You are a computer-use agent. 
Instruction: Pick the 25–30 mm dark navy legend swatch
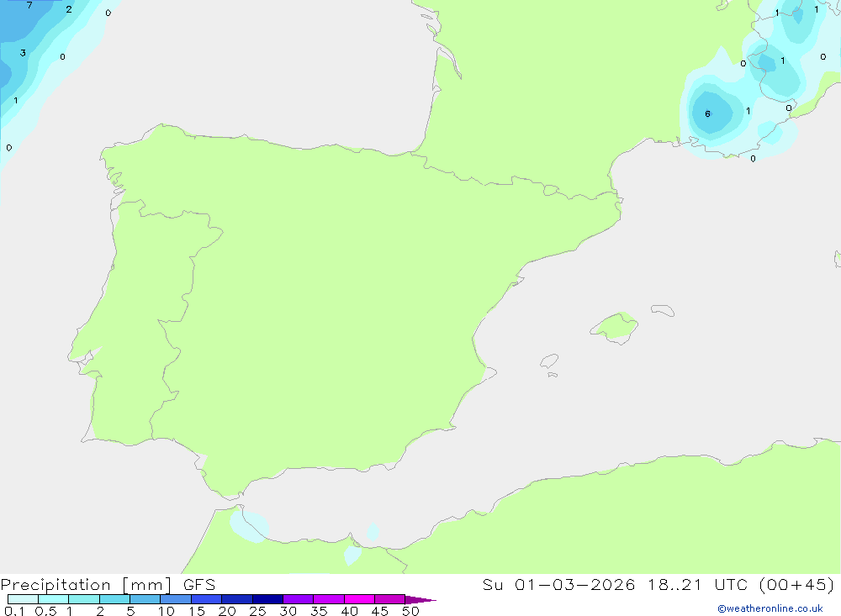(267, 599)
